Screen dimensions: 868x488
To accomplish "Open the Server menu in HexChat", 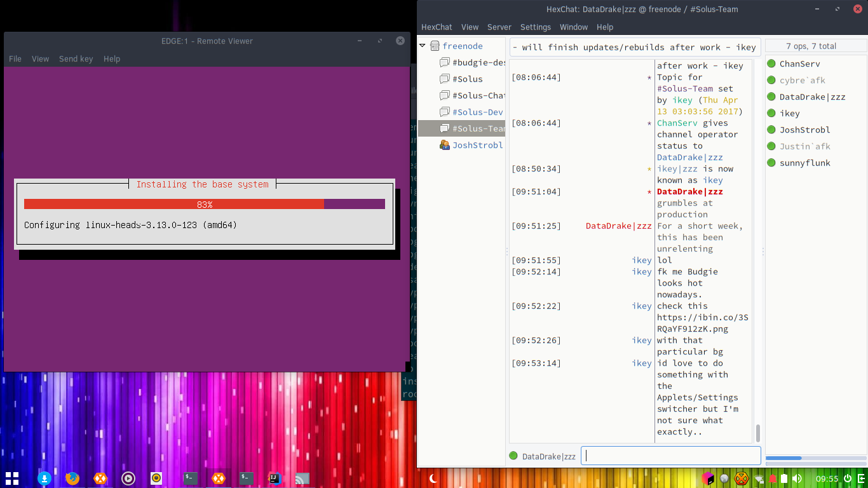I will pos(499,27).
